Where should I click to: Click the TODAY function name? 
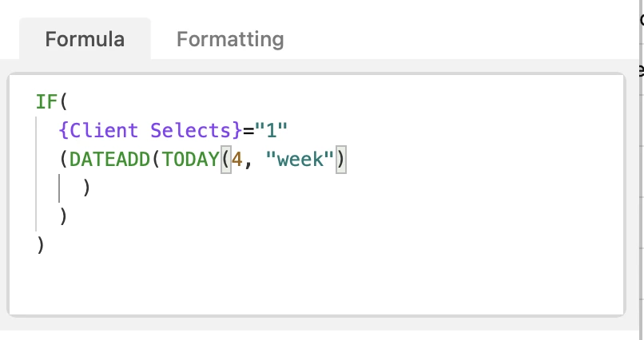click(191, 159)
